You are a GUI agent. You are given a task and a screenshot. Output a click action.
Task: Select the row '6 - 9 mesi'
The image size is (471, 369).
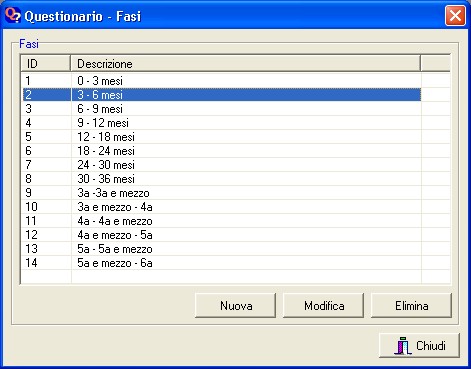[x=222, y=109]
